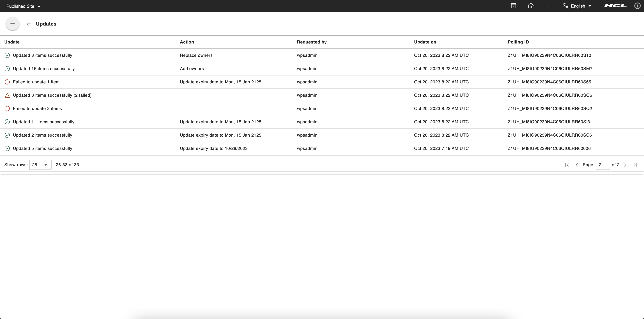Click warning triangle on 2 failed row
This screenshot has width=644, height=319.
pos(7,95)
